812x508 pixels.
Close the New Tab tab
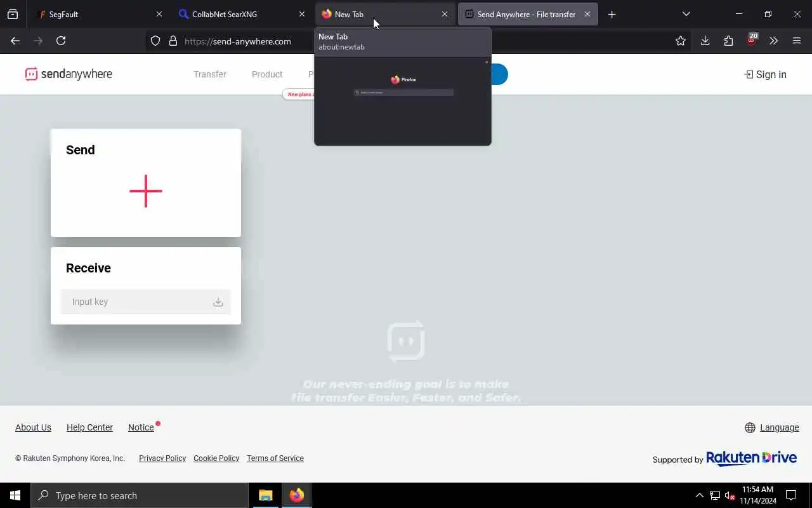pyautogui.click(x=445, y=14)
